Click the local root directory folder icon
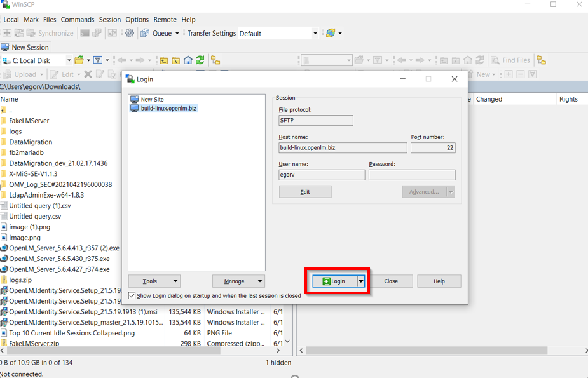This screenshot has width=588, height=378. click(x=176, y=60)
